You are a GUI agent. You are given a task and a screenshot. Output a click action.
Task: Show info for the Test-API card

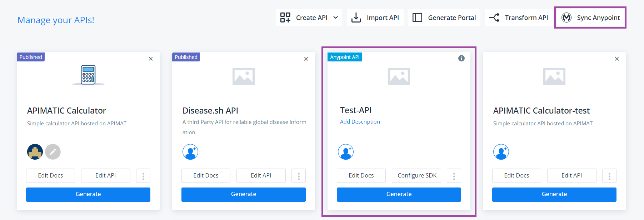461,58
